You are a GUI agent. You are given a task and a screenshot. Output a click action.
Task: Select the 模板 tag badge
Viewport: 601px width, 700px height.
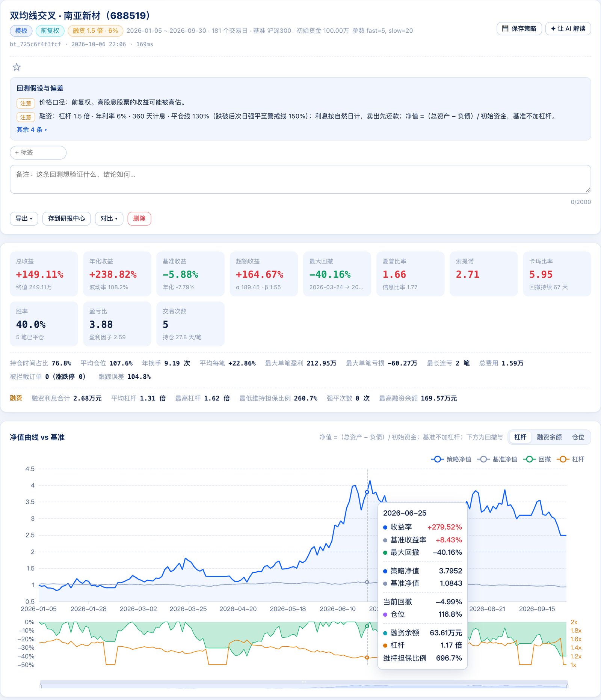21,31
